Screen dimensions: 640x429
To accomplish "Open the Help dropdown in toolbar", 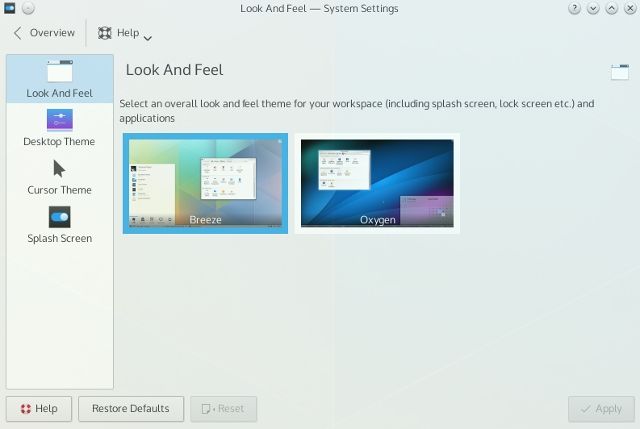I will pos(124,33).
